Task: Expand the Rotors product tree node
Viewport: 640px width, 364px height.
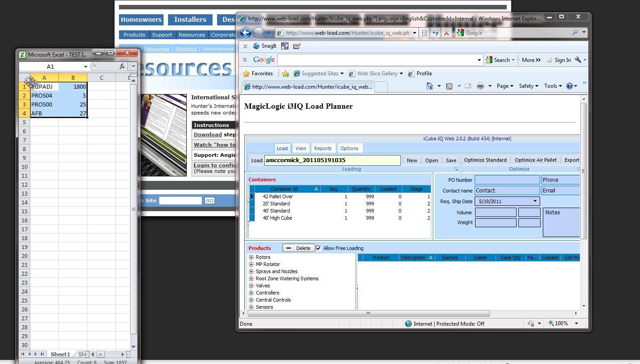Action: 251,257
